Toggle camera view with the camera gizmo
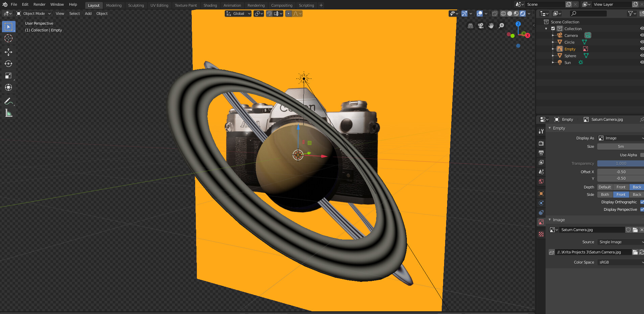The image size is (644, 314). (481, 26)
